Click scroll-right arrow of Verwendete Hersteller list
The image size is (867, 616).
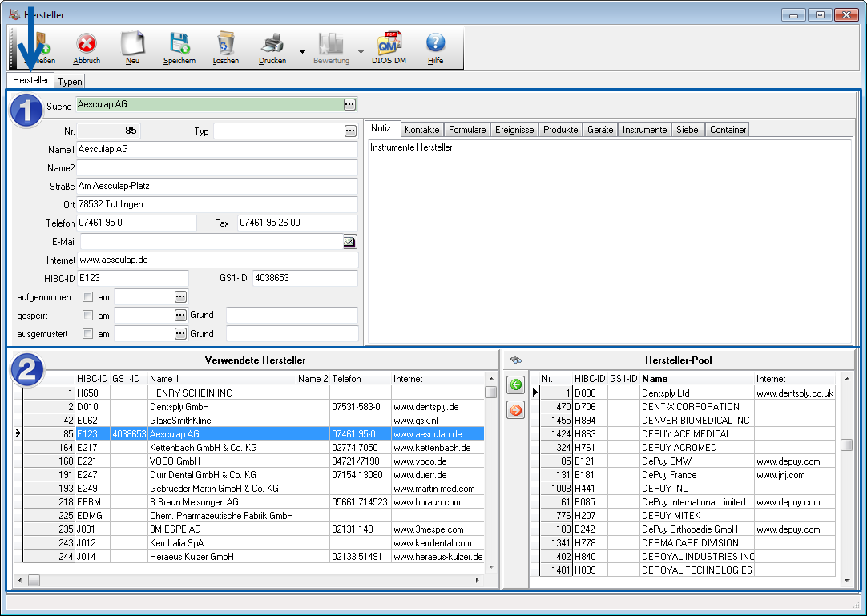click(x=478, y=580)
